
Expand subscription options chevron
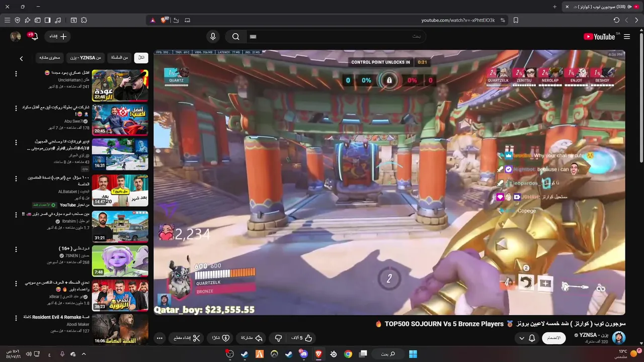pos(522,338)
